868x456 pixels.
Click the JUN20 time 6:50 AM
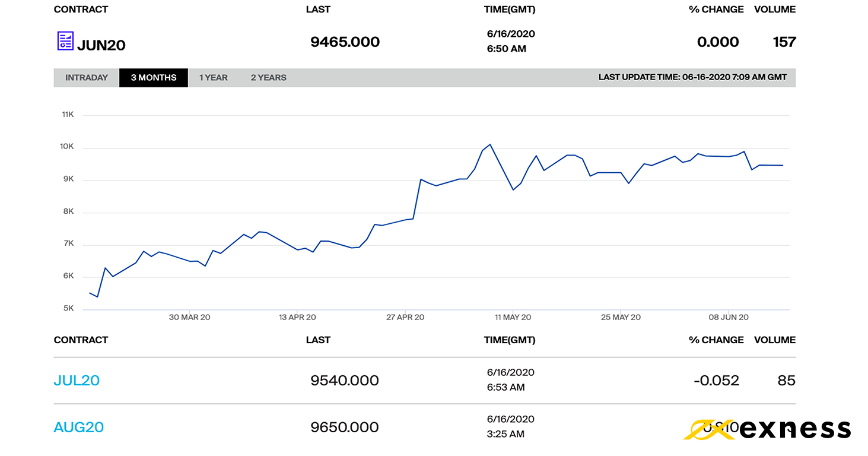(506, 49)
